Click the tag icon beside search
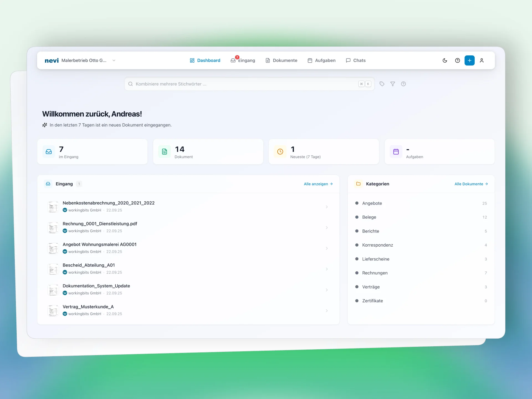532x399 pixels. (x=382, y=84)
